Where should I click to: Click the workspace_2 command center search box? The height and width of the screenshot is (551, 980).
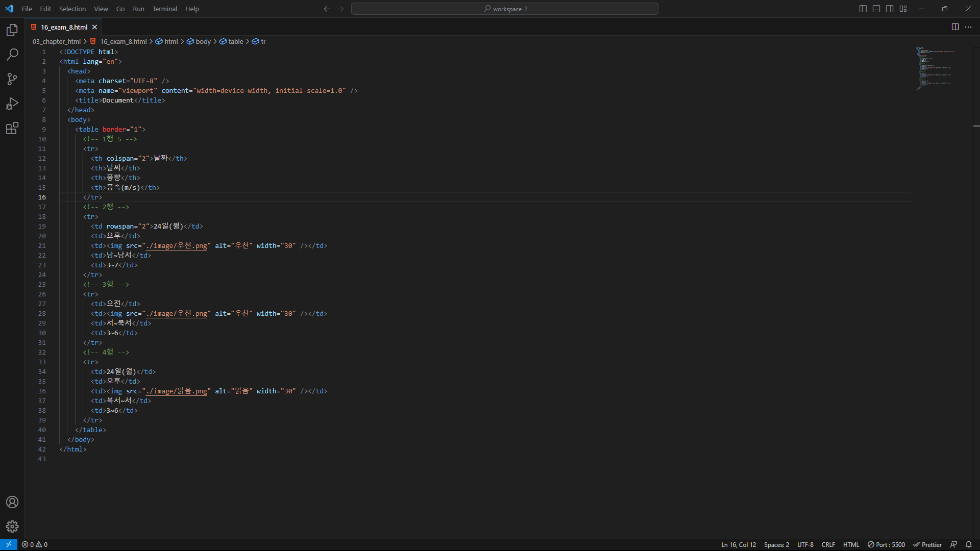504,9
